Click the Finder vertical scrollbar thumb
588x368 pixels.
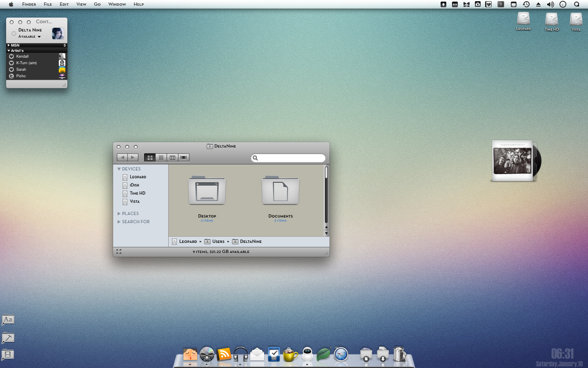[326, 173]
